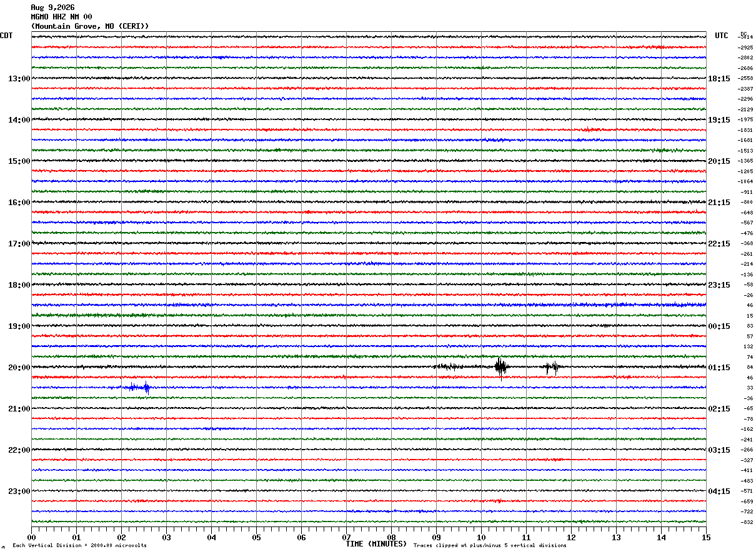The image size is (756, 554).
Task: Click the CDT column header
Action: click(x=6, y=36)
